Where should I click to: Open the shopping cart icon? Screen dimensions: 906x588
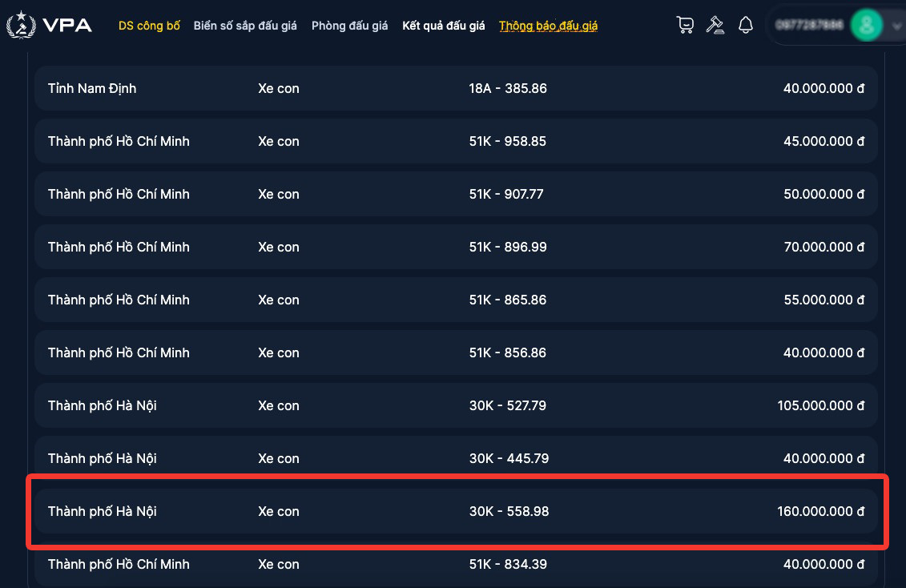pos(685,26)
